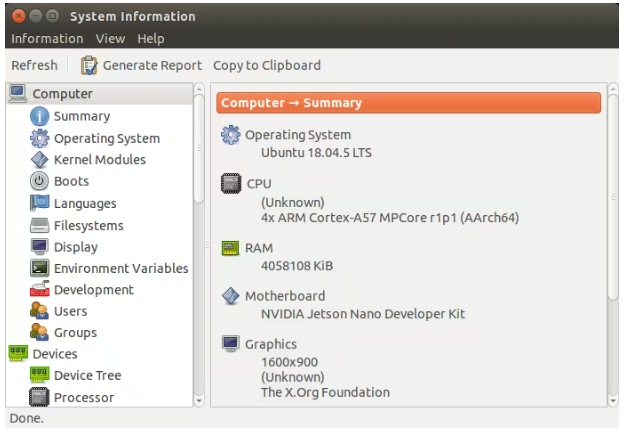The width and height of the screenshot is (630, 435).
Task: Collapse the Devices category header
Action: click(54, 354)
